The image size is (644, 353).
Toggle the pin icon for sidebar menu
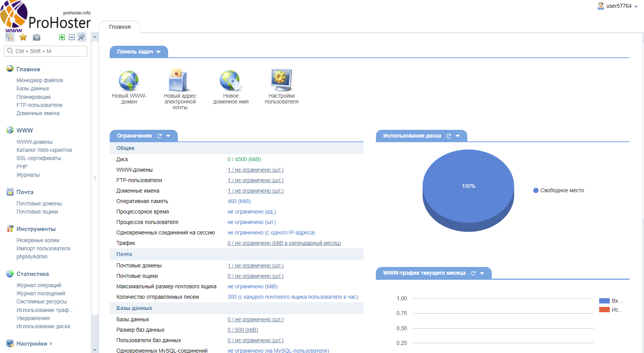[81, 37]
